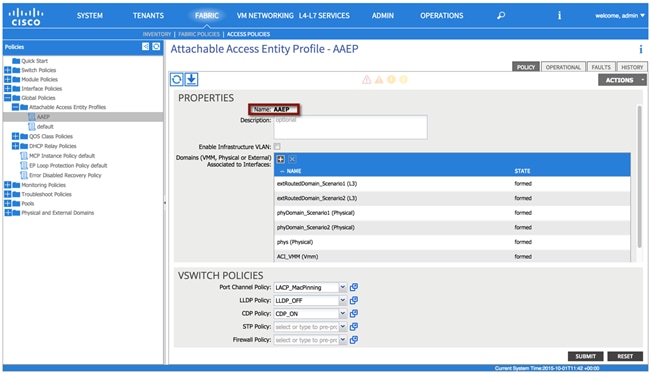Click the download icon in the toolbar

[x=191, y=79]
